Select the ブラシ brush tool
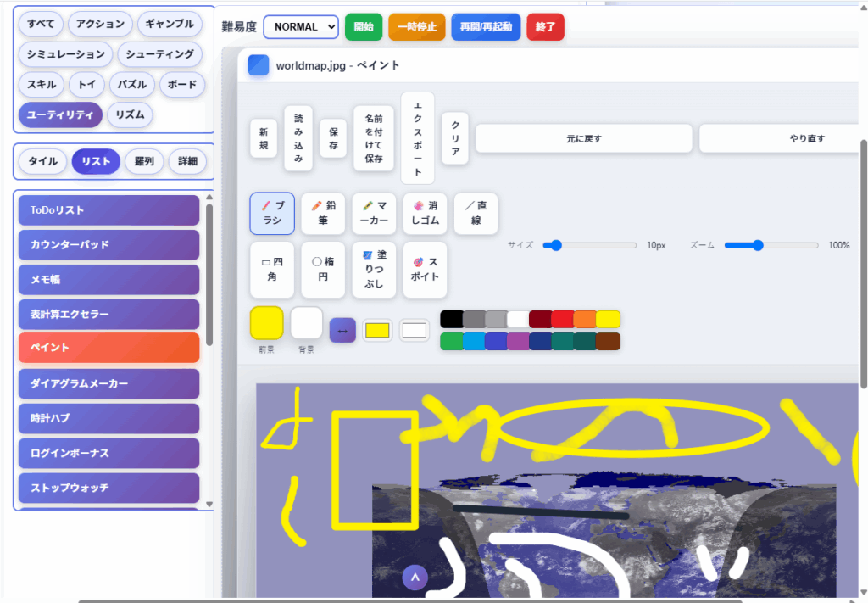The height and width of the screenshot is (603, 868). [x=272, y=213]
